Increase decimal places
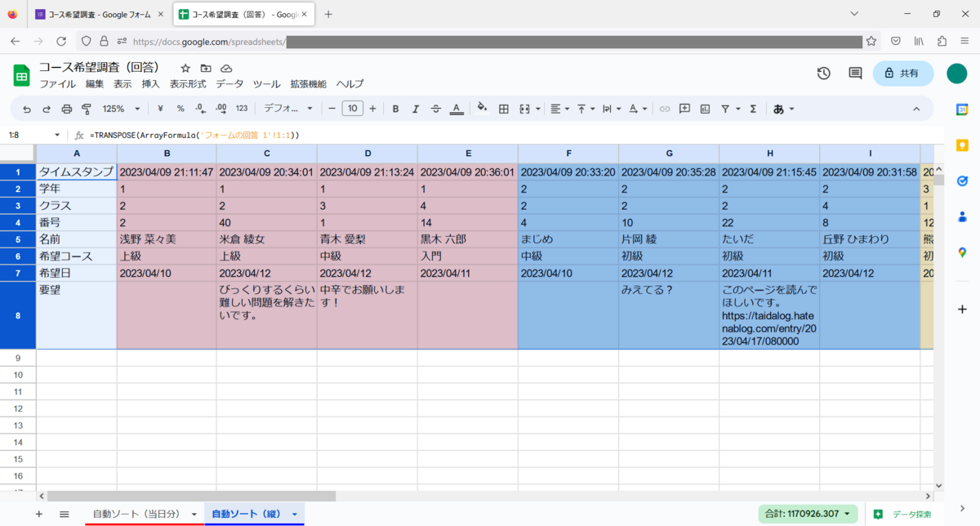Viewport: 980px width, 526px height. coord(221,109)
